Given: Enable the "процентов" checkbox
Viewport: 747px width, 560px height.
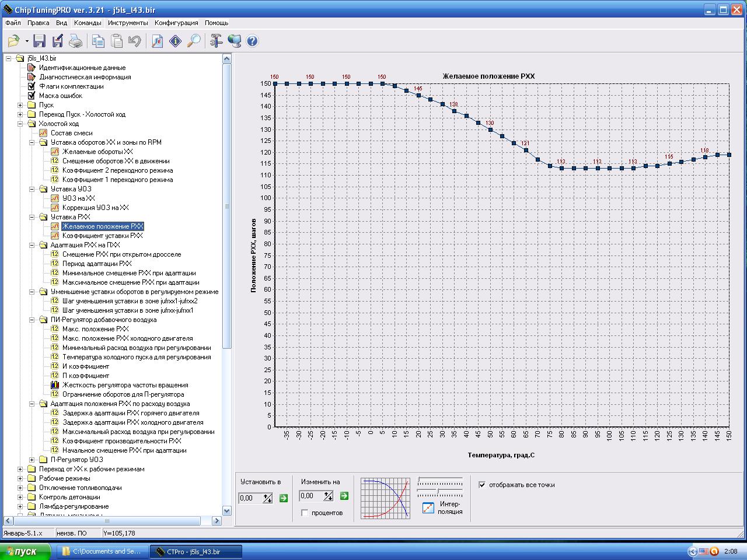Looking at the screenshot, I should tap(305, 513).
